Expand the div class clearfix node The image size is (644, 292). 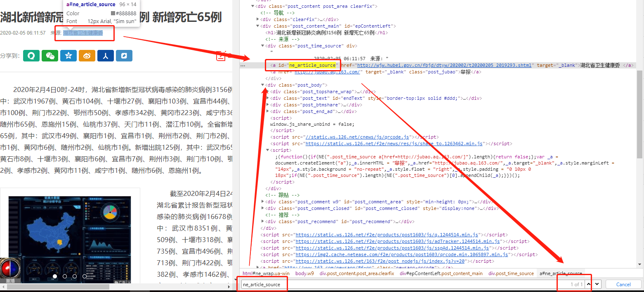coord(258,19)
